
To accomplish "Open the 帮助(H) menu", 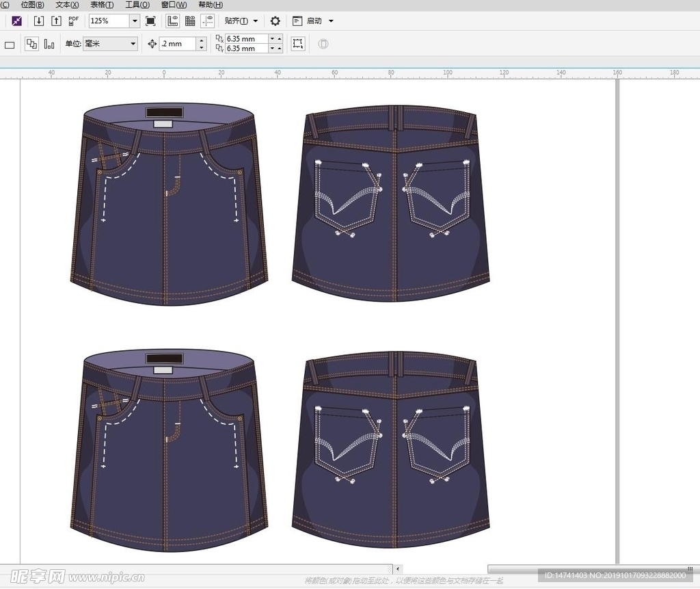I will click(211, 5).
